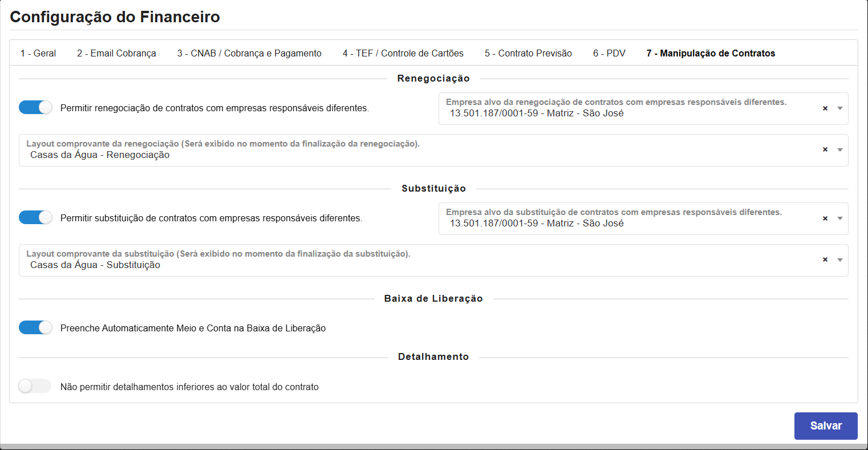Select the 2 - Email Cobrança tab

coord(116,52)
